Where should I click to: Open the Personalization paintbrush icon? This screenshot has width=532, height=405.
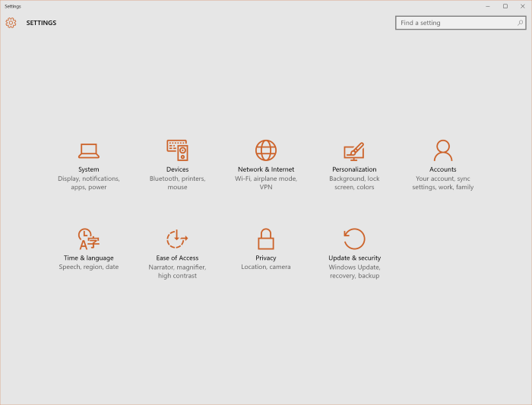[x=354, y=150]
